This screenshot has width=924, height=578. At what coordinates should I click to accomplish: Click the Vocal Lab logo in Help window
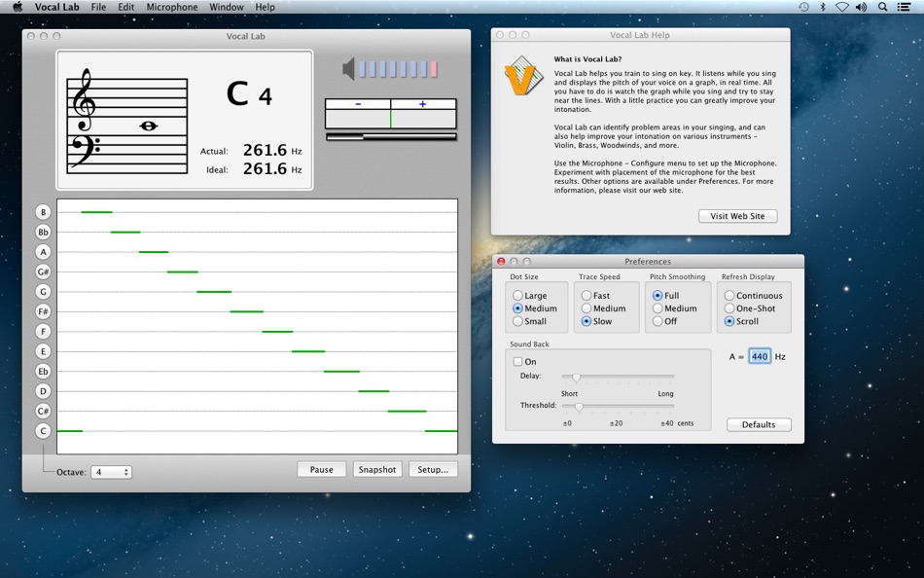click(523, 75)
